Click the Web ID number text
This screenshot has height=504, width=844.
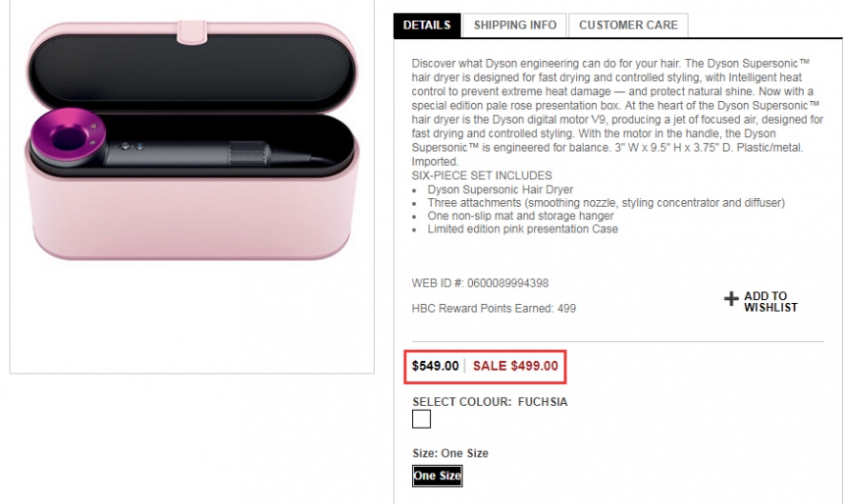480,283
